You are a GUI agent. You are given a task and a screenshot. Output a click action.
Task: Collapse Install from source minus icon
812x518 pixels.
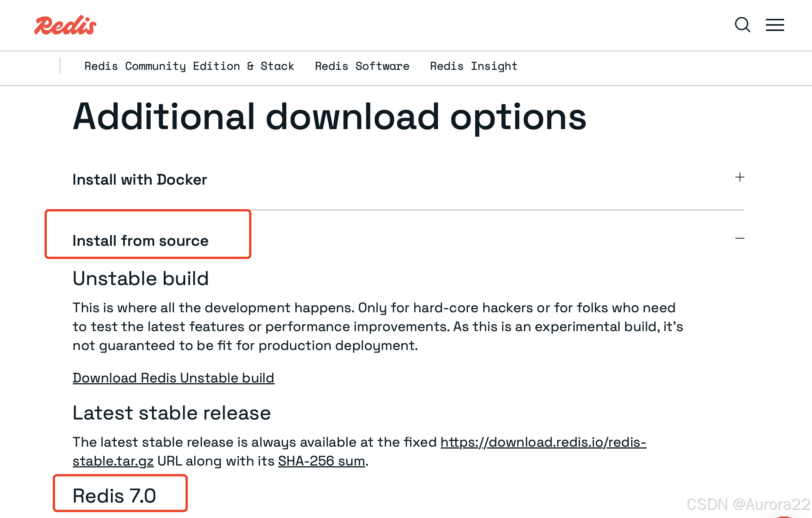[x=740, y=238]
